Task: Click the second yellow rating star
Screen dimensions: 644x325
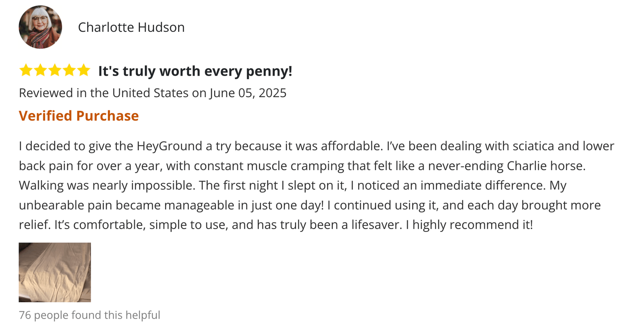Action: coord(40,71)
